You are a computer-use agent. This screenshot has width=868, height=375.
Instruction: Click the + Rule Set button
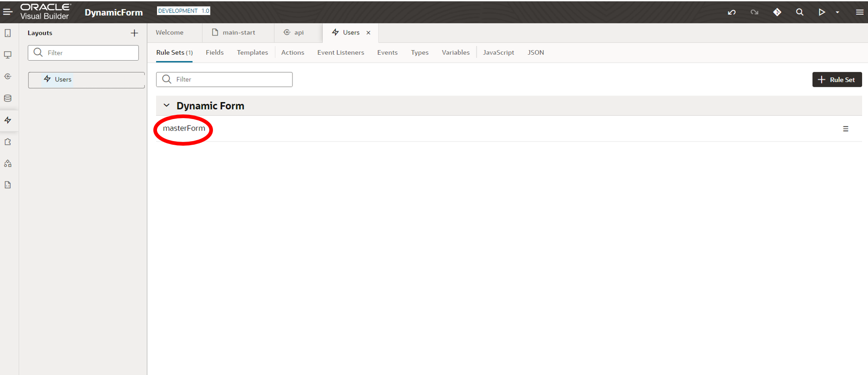point(837,80)
